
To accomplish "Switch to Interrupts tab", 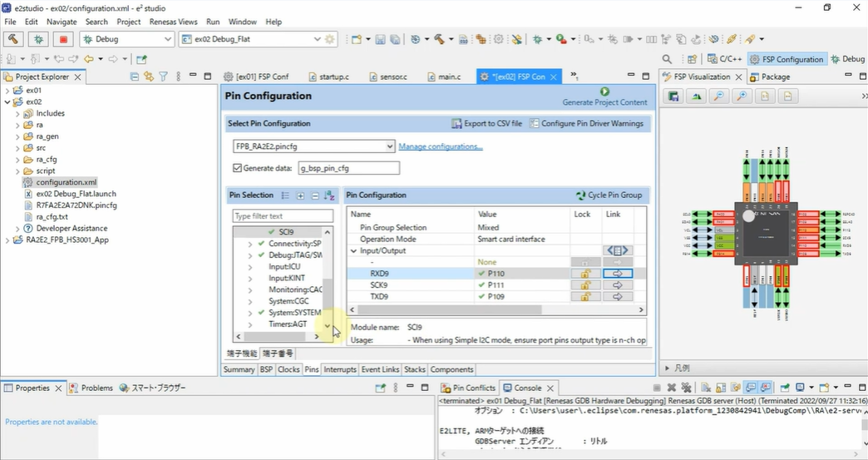I will [x=340, y=369].
